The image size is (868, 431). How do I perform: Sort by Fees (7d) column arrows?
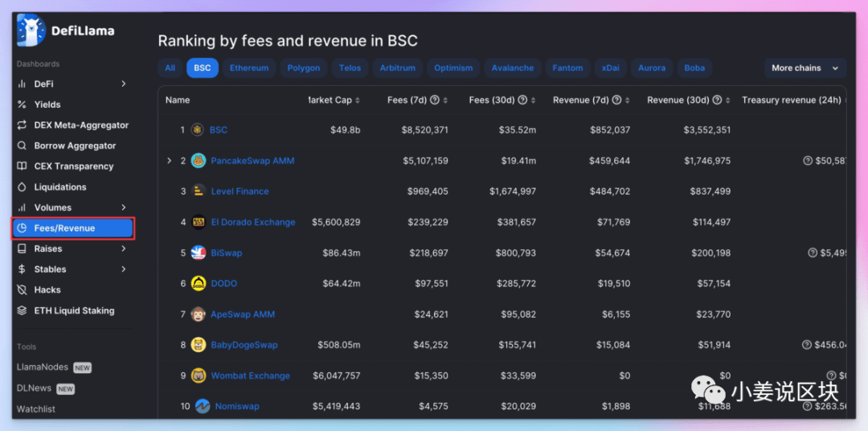(x=445, y=101)
